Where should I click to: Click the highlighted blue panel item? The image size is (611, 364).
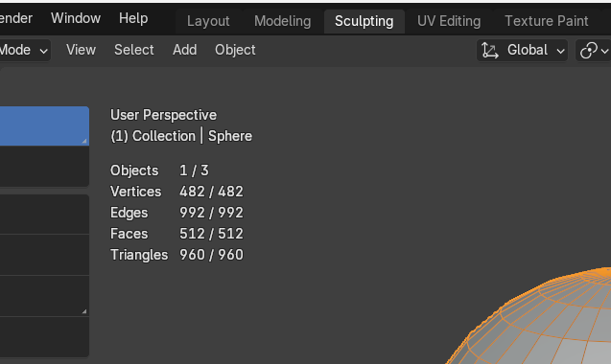[44, 126]
